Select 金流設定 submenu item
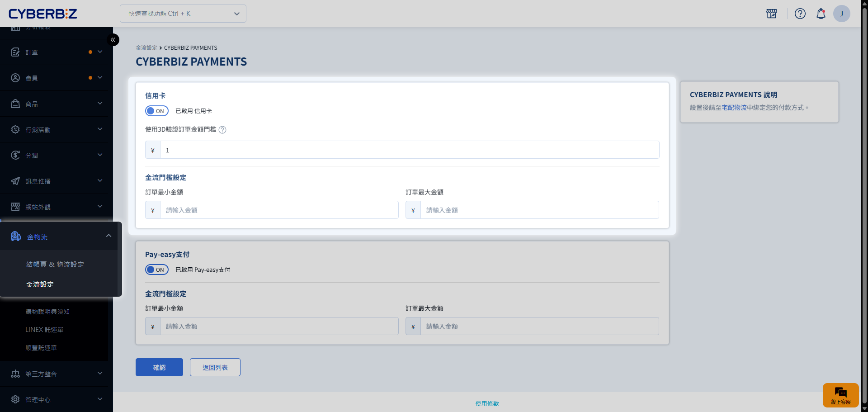Viewport: 868px width, 412px height. [40, 284]
